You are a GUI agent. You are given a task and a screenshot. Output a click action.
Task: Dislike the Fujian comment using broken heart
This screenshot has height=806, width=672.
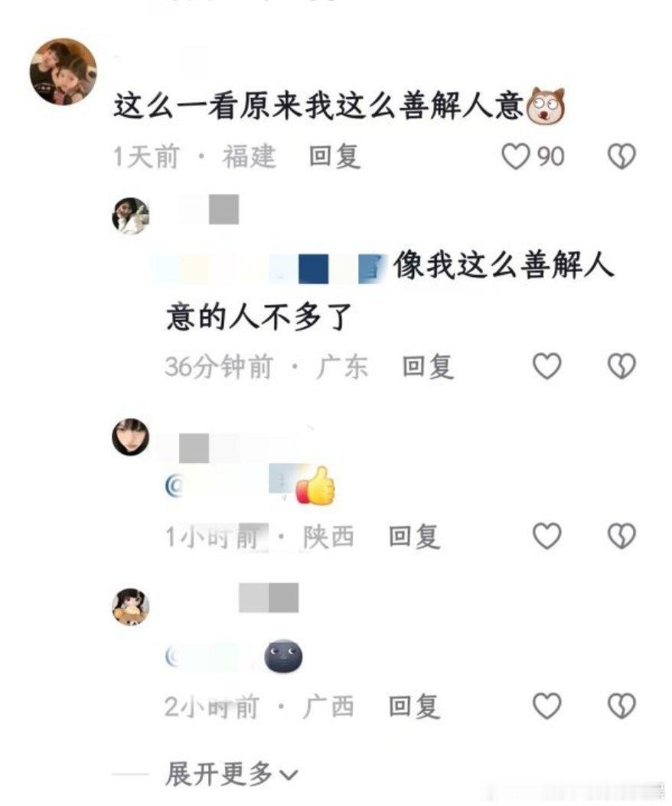point(621,156)
